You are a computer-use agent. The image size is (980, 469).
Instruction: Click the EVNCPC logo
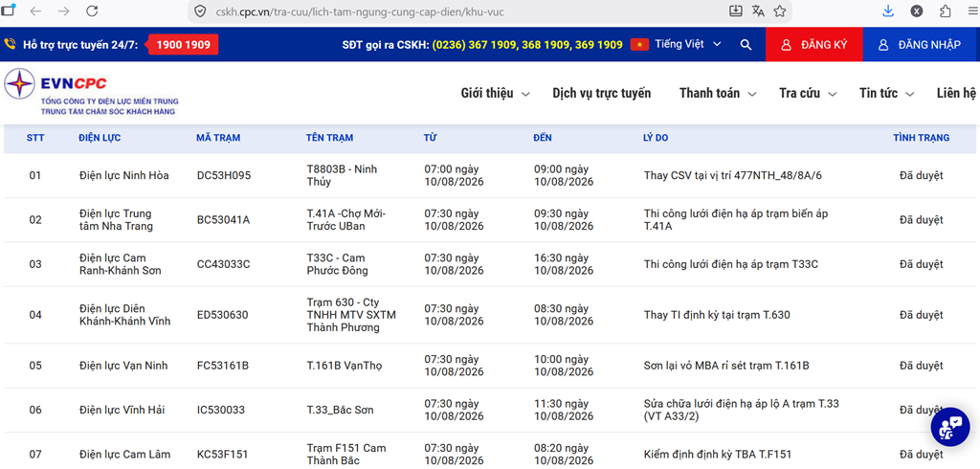click(92, 92)
